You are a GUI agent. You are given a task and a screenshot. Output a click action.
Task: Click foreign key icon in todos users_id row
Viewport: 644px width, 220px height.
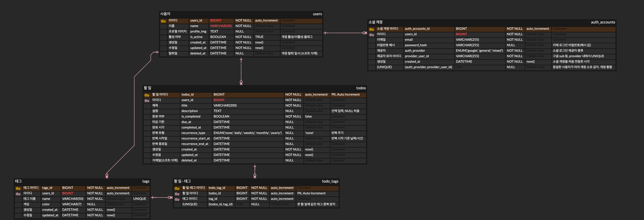click(147, 101)
